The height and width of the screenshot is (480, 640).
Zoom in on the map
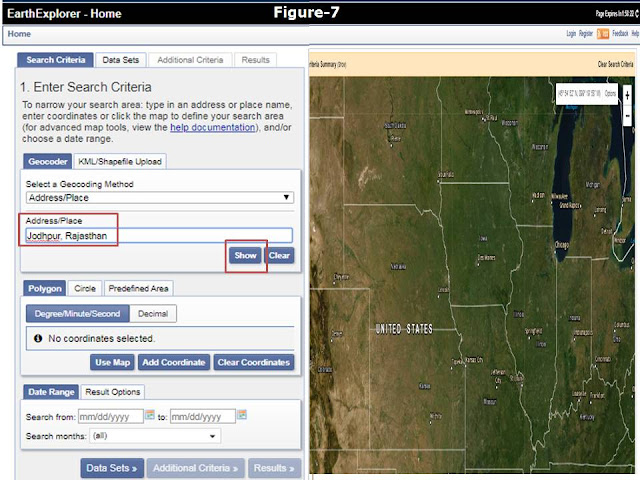627,96
